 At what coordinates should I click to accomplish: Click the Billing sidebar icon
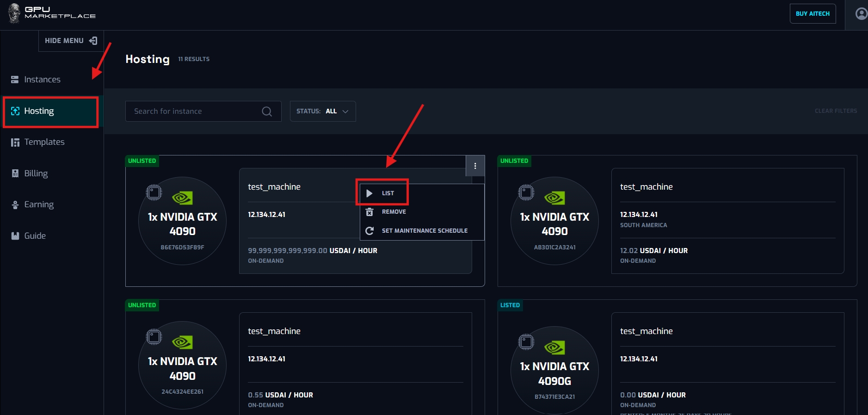pos(15,173)
